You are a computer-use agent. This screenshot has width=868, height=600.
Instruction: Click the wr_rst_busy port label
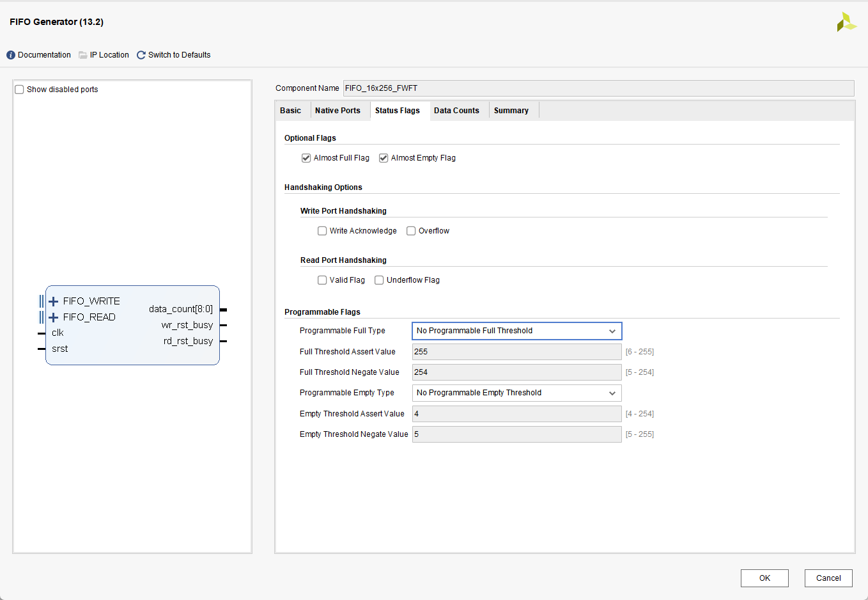coord(187,325)
